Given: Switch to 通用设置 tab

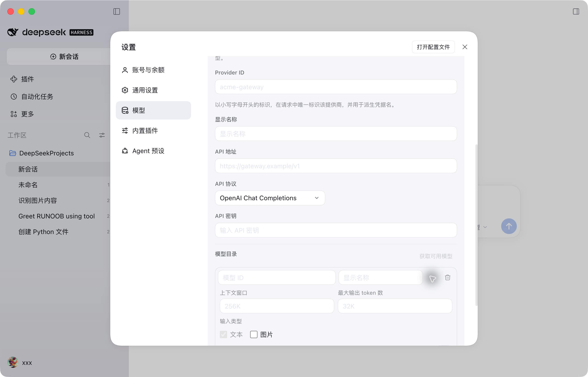Looking at the screenshot, I should (153, 90).
